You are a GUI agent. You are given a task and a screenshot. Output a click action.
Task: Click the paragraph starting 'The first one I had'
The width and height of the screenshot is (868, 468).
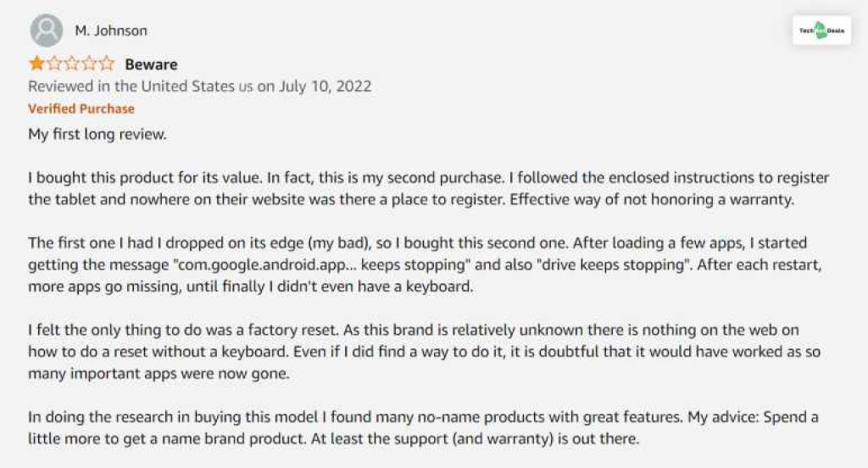425,265
